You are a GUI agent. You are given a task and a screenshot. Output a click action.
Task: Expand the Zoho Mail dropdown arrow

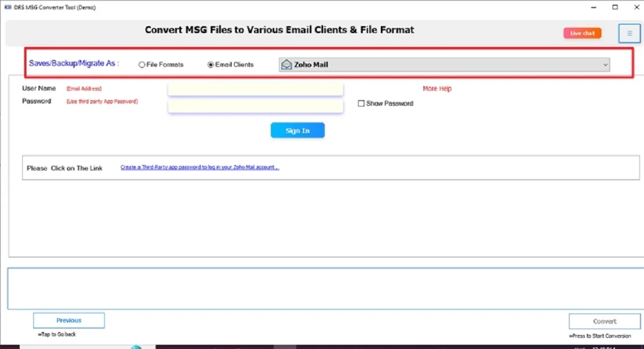[606, 65]
